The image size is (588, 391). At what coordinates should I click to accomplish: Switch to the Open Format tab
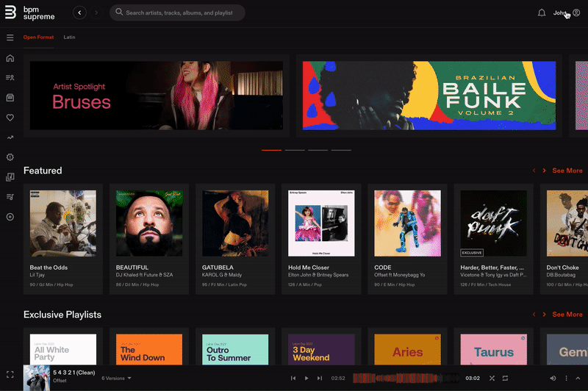pyautogui.click(x=39, y=37)
